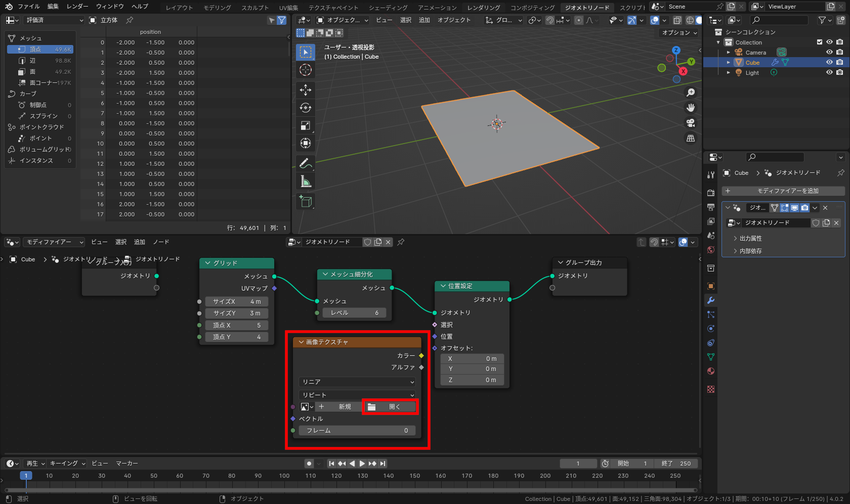The width and height of the screenshot is (850, 504).
Task: Open the レンダー menu
Action: [x=77, y=7]
